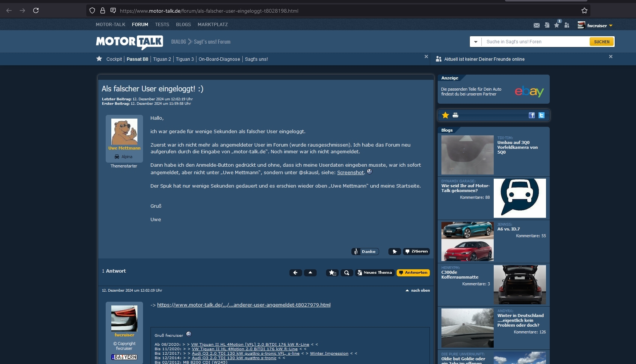Viewport: 636px width, 364px height.
Task: Click the fwcruiser avatar in header
Action: [581, 25]
